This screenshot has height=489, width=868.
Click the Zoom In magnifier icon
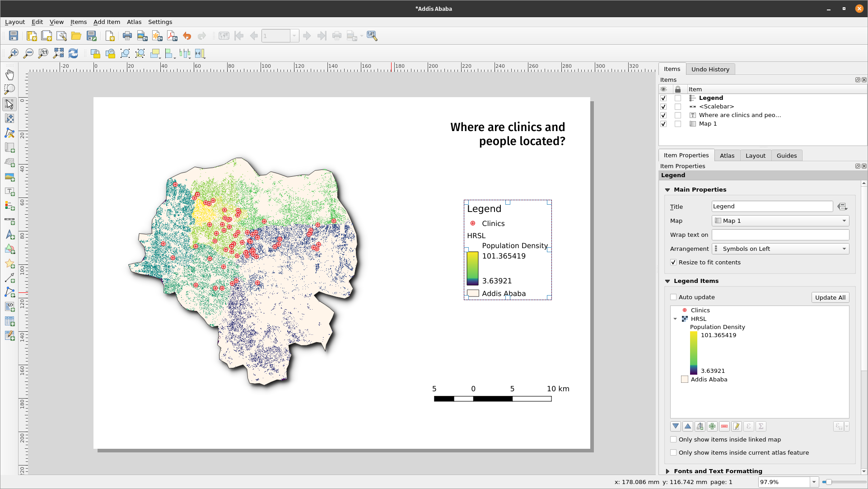(14, 54)
